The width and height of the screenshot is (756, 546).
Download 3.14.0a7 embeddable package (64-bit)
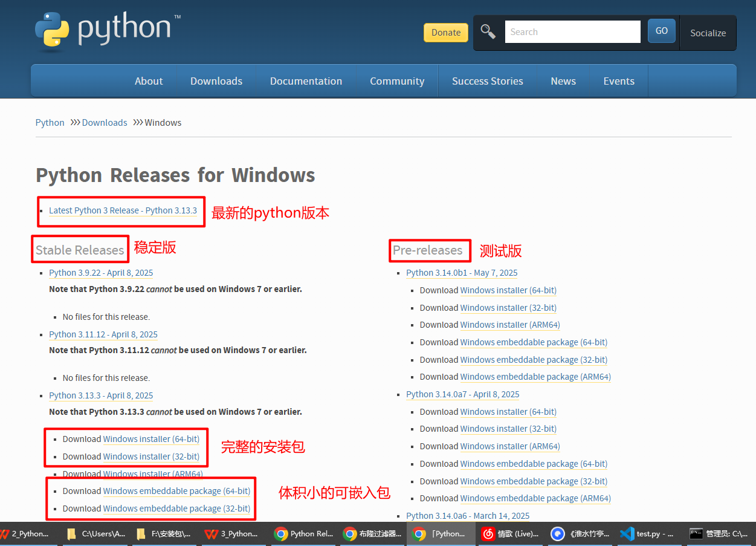(x=534, y=464)
